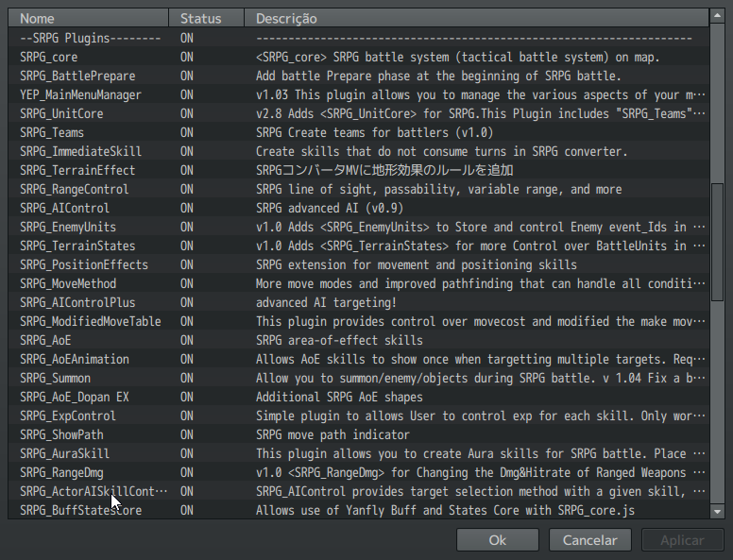Select the SRPG_core plugin row

tap(359, 57)
